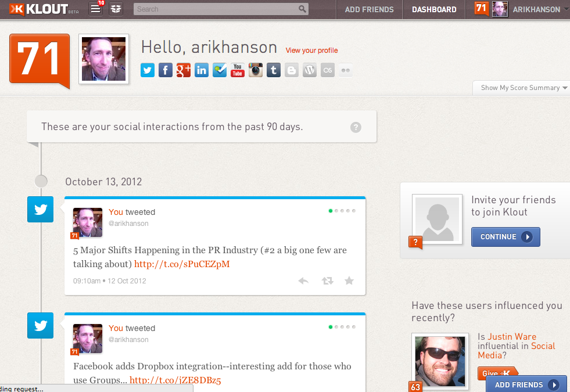Click the LinkedIn network icon

(x=202, y=70)
